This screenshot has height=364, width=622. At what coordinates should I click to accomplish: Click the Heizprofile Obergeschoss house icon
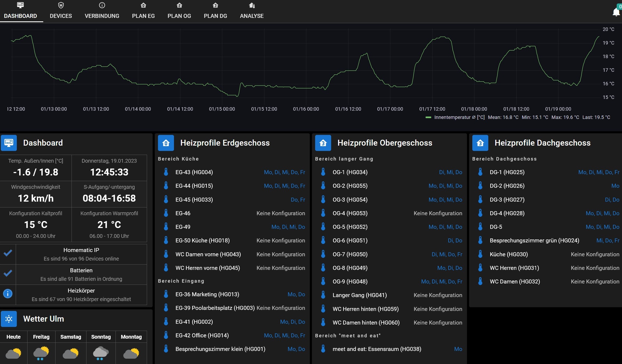click(323, 143)
